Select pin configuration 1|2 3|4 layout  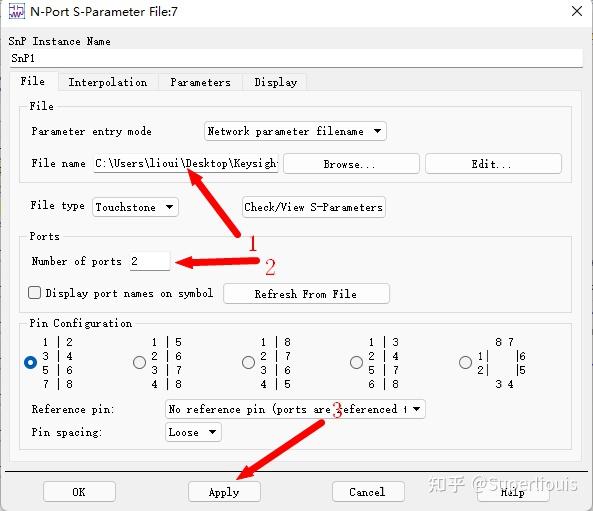click(30, 362)
